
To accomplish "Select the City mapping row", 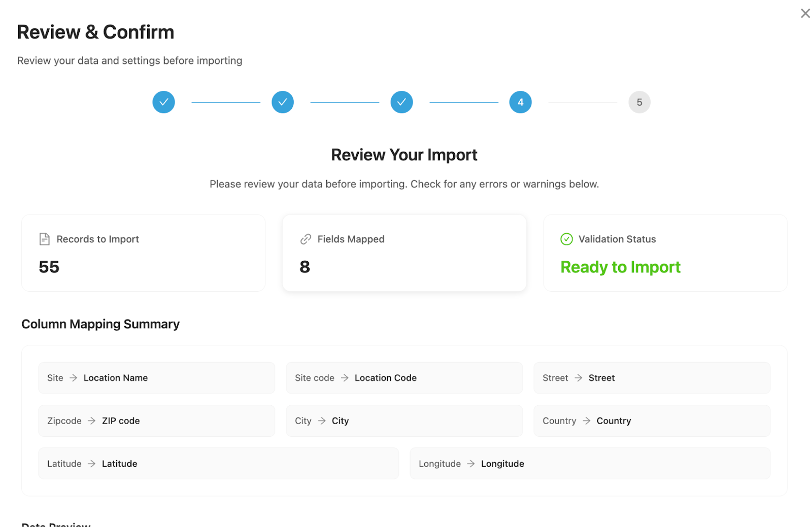I will pyautogui.click(x=404, y=420).
